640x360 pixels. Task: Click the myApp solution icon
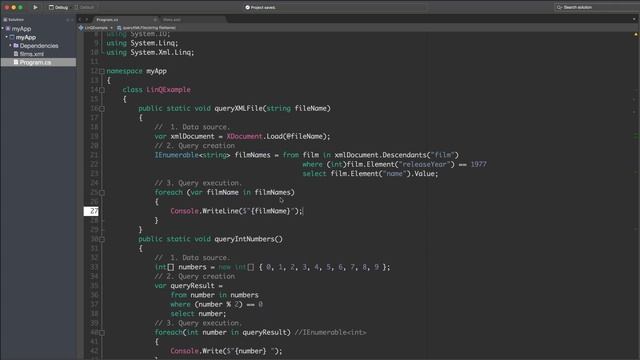[8, 29]
